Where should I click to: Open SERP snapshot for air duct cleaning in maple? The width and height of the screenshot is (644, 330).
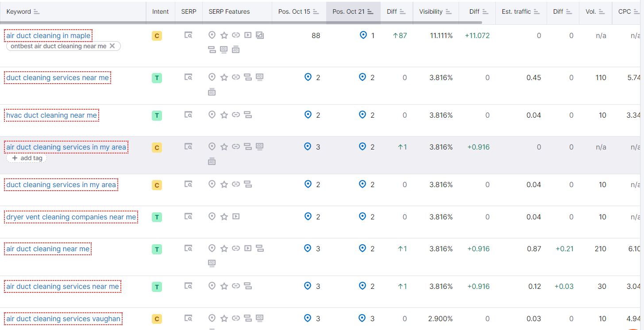(189, 35)
